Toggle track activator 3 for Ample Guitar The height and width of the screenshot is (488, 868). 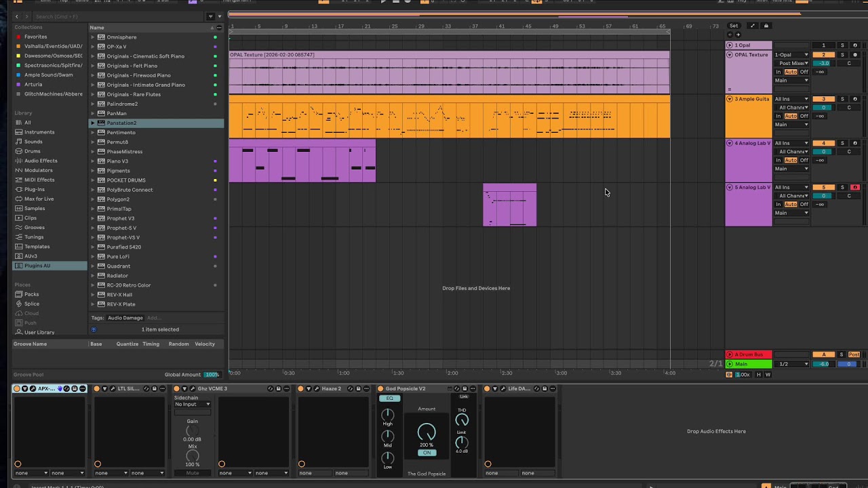(824, 99)
